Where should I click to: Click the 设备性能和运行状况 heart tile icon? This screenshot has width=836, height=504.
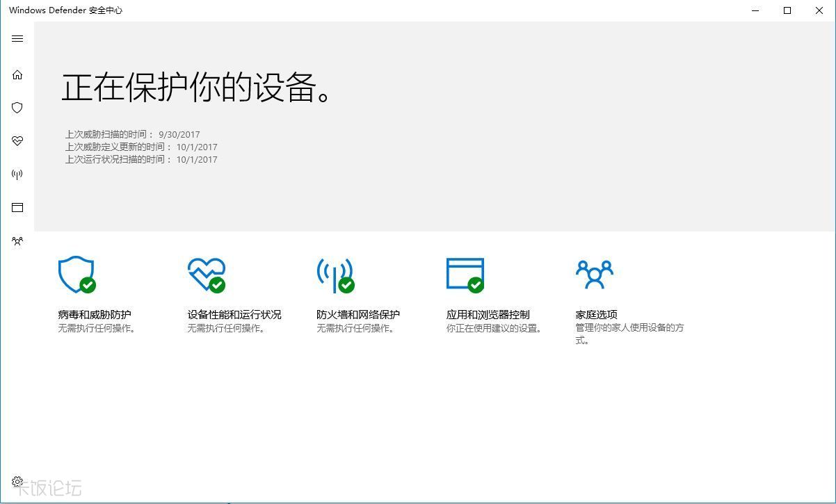206,274
